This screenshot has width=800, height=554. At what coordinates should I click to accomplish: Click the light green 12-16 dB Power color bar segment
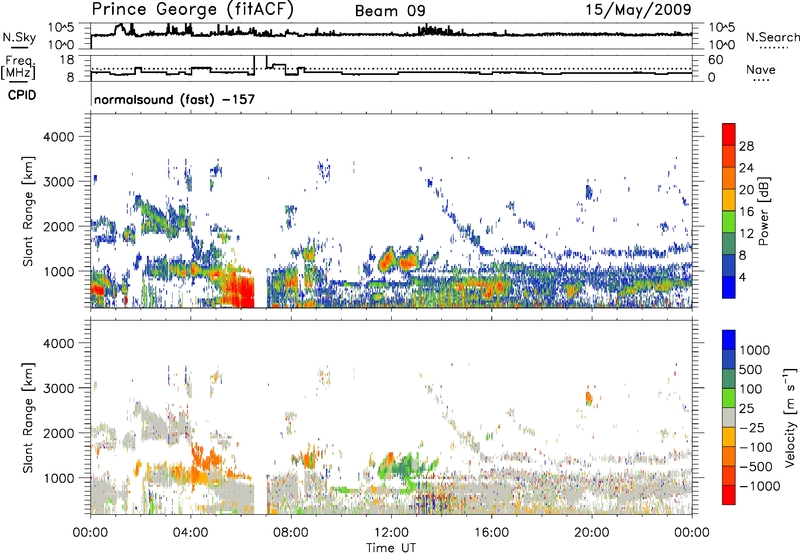point(729,222)
